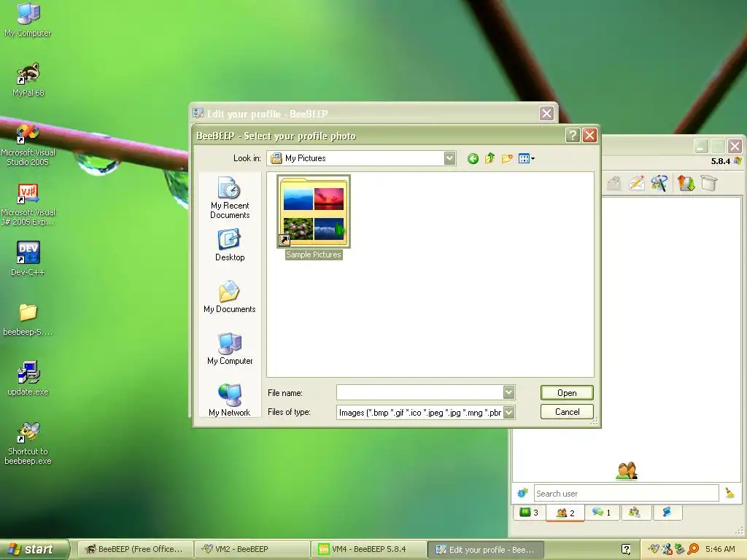The height and width of the screenshot is (560, 747).
Task: Select the MyPal 68 desktop shortcut
Action: [28, 80]
